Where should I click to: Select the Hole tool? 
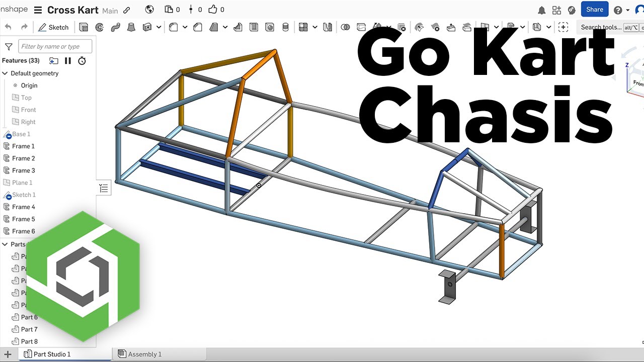tap(270, 27)
